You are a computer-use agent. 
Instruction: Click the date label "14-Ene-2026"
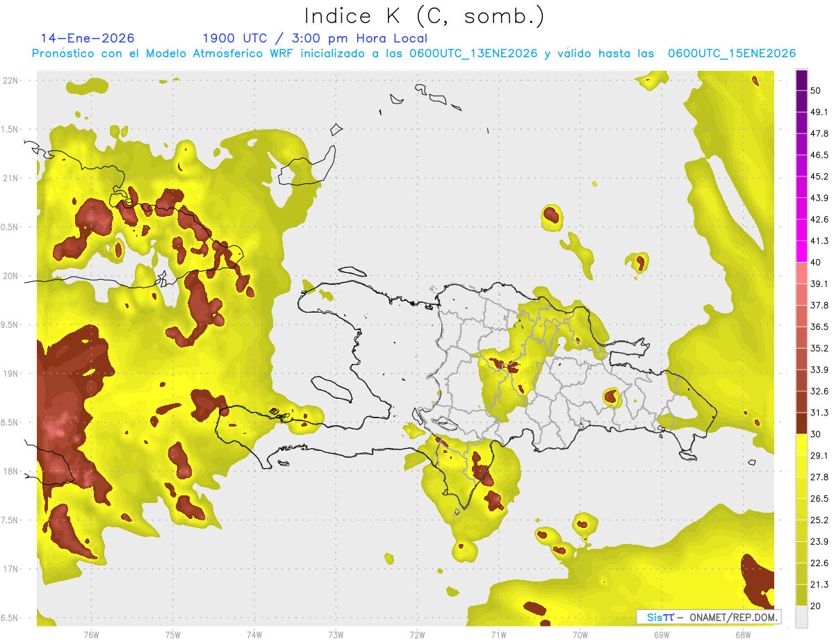click(88, 38)
